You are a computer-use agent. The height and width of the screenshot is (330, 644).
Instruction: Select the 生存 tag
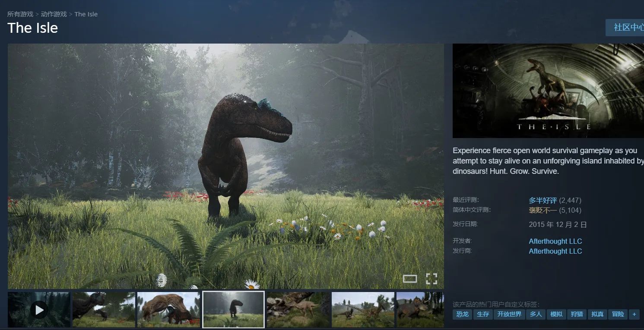483,314
